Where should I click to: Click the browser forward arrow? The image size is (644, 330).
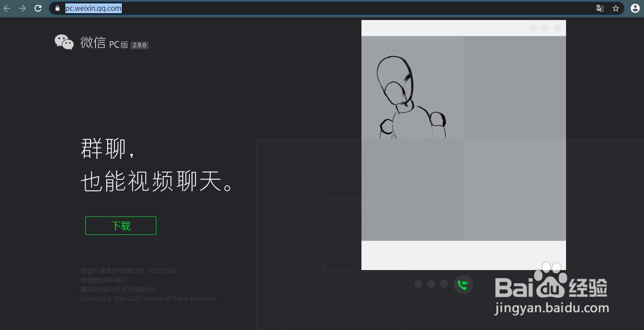pos(22,8)
